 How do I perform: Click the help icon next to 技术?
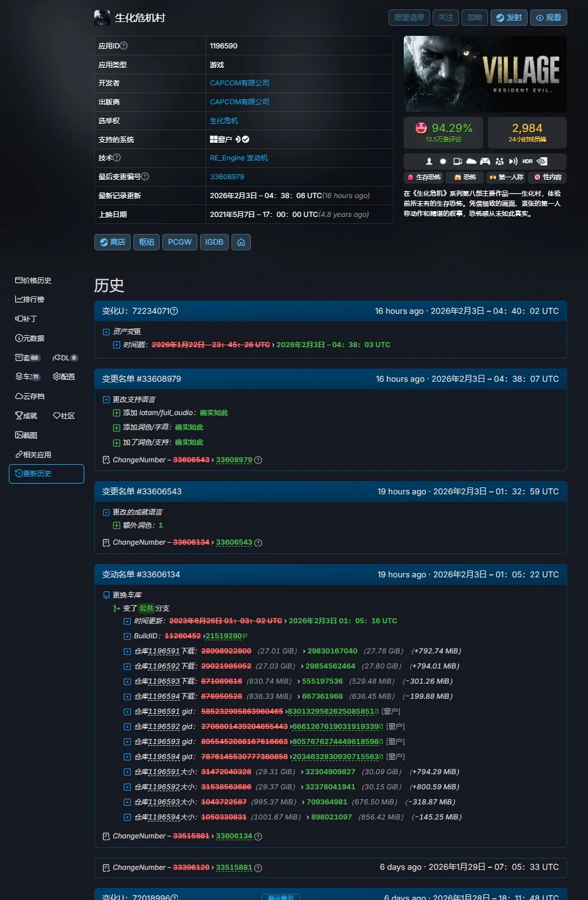point(117,158)
